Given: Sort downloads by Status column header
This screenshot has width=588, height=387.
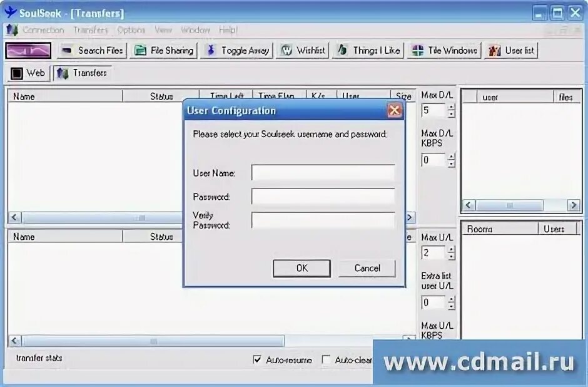Looking at the screenshot, I should pos(161,96).
